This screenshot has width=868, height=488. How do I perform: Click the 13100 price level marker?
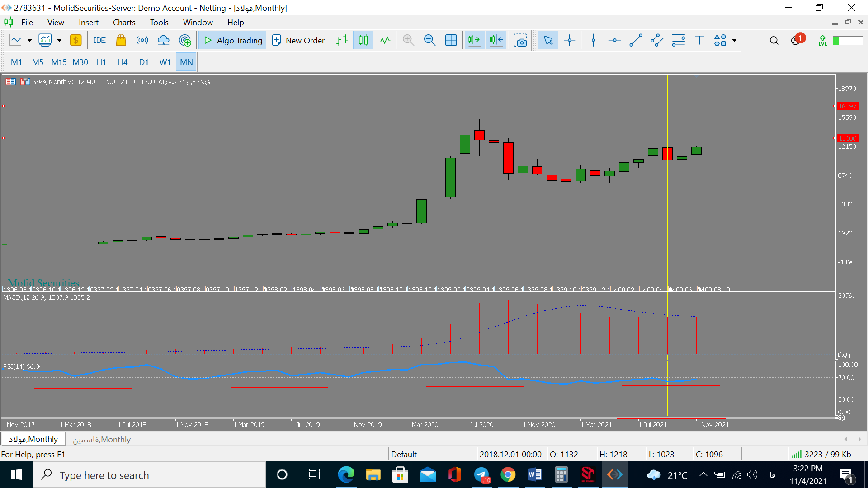pos(847,138)
